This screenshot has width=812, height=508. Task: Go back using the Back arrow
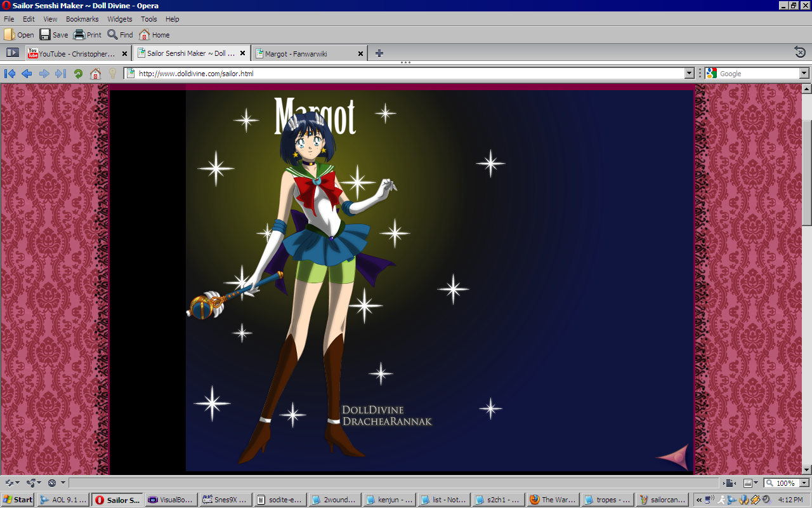click(x=27, y=74)
